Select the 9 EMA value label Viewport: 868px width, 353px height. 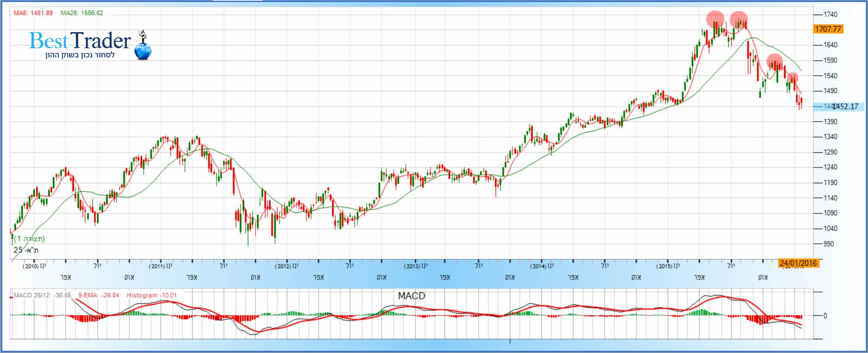[99, 295]
